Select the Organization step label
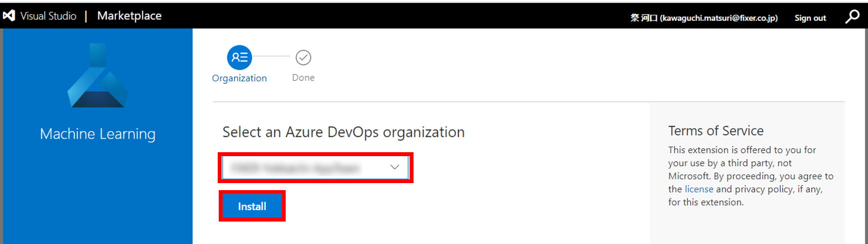 click(x=239, y=78)
